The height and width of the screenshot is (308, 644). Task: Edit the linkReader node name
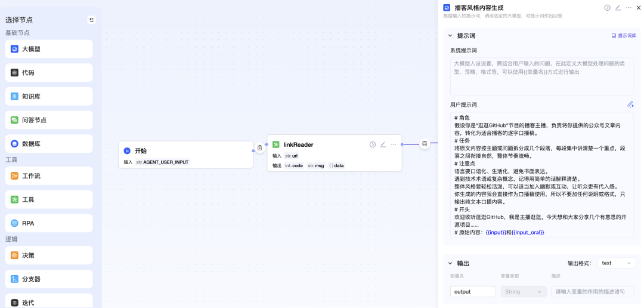pos(383,144)
